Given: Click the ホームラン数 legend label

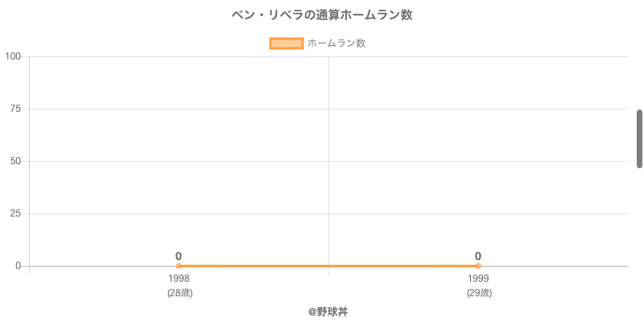Looking at the screenshot, I should [336, 43].
